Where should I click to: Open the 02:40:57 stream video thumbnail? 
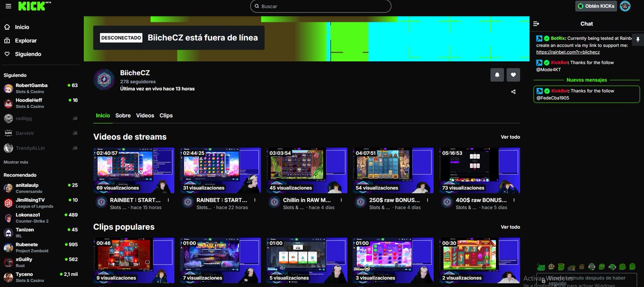pos(134,170)
